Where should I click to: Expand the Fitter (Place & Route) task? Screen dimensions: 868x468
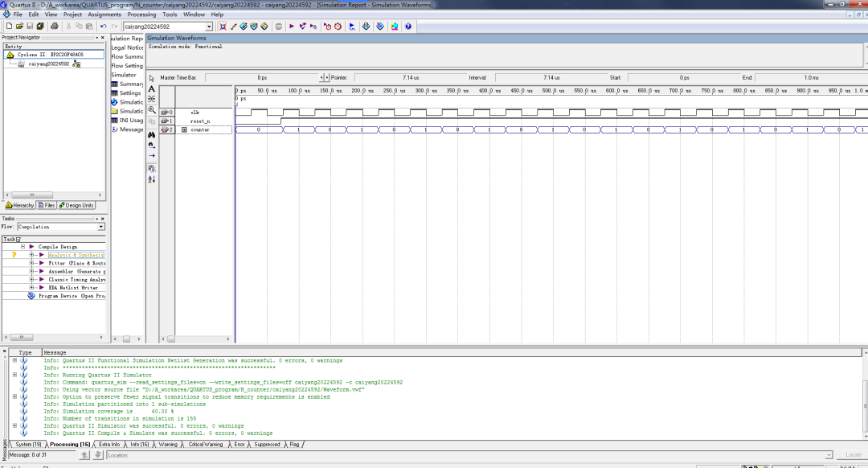coord(31,263)
